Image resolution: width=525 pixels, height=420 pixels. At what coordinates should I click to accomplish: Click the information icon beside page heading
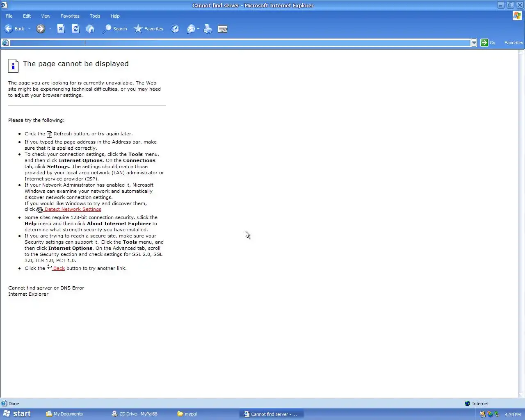[13, 66]
